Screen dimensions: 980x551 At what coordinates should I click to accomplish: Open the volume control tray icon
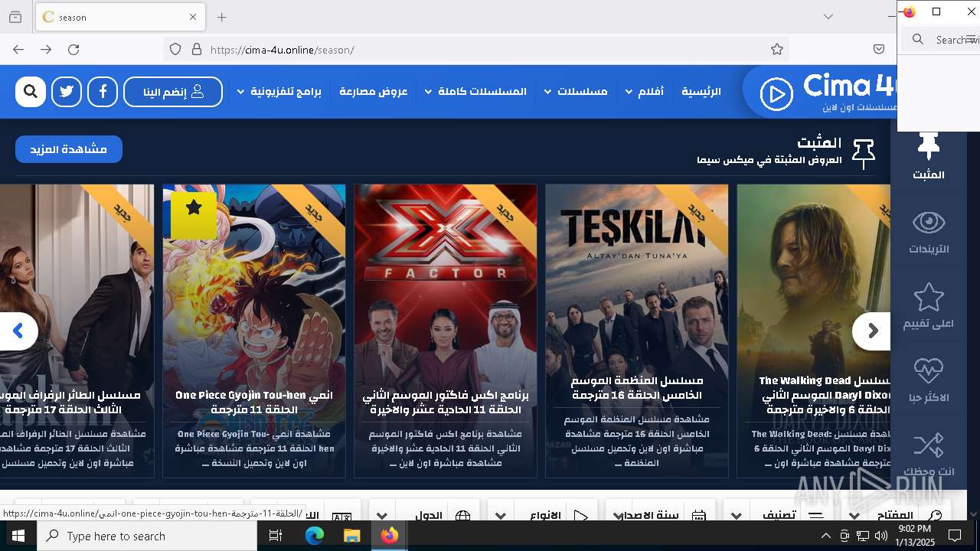881,536
